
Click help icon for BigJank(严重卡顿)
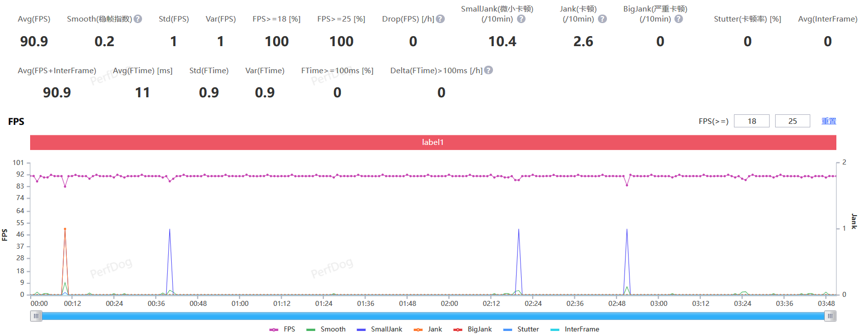point(679,19)
